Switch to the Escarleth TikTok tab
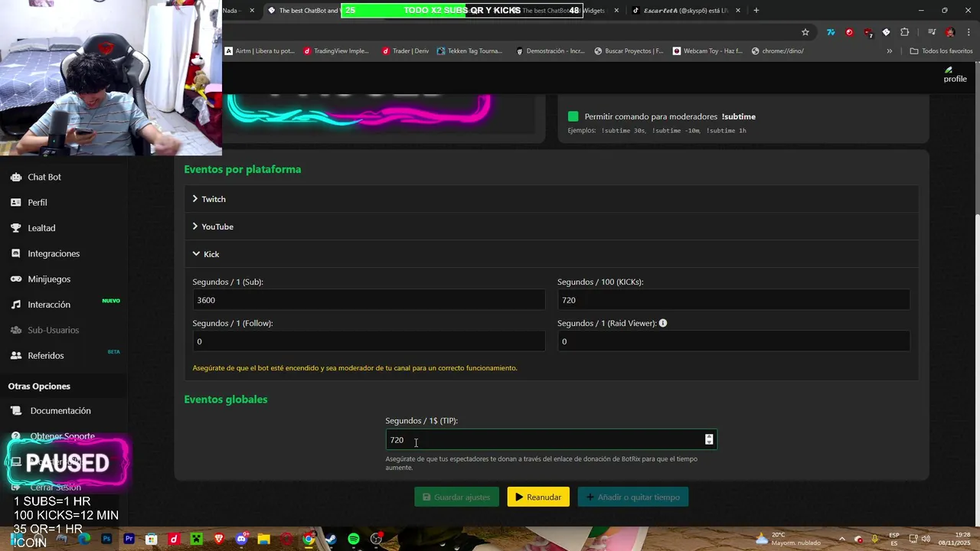The height and width of the screenshot is (551, 980). click(x=685, y=11)
